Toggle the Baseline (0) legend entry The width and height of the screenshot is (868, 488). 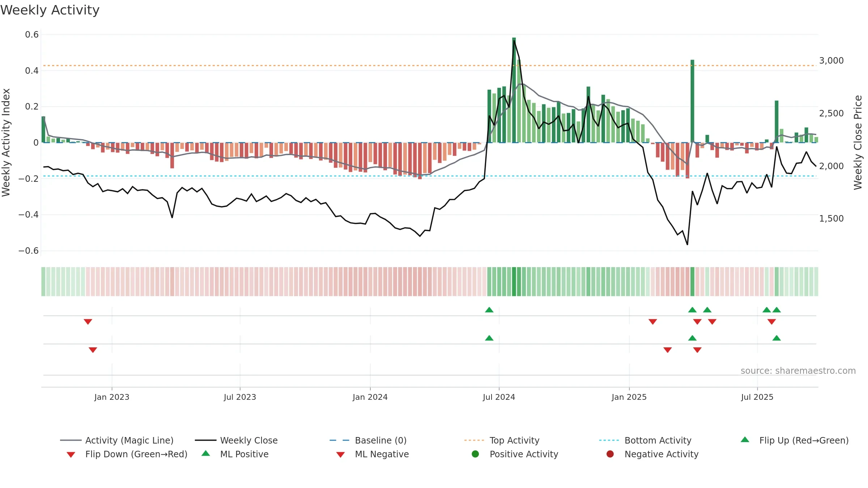click(x=368, y=440)
